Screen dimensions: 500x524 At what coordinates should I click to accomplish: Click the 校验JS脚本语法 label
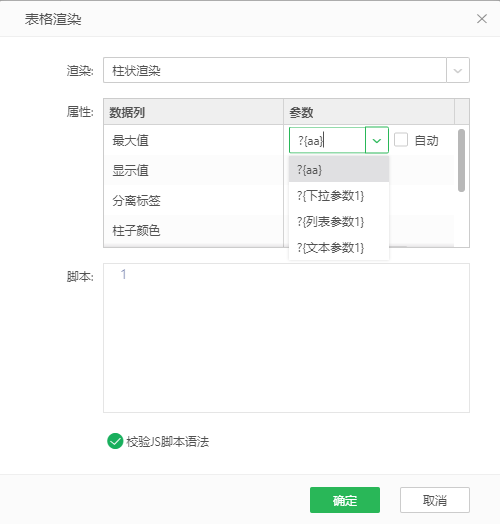coord(167,441)
